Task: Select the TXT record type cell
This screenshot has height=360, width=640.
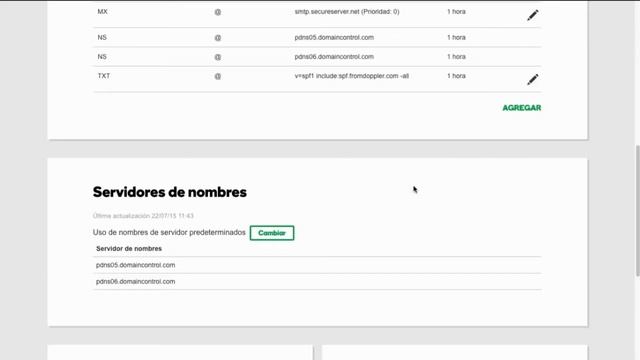Action: [x=104, y=76]
